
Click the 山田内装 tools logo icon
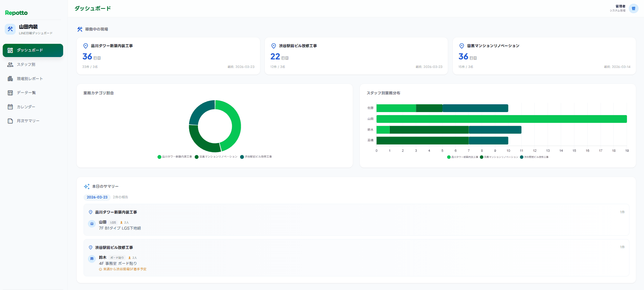click(x=10, y=29)
